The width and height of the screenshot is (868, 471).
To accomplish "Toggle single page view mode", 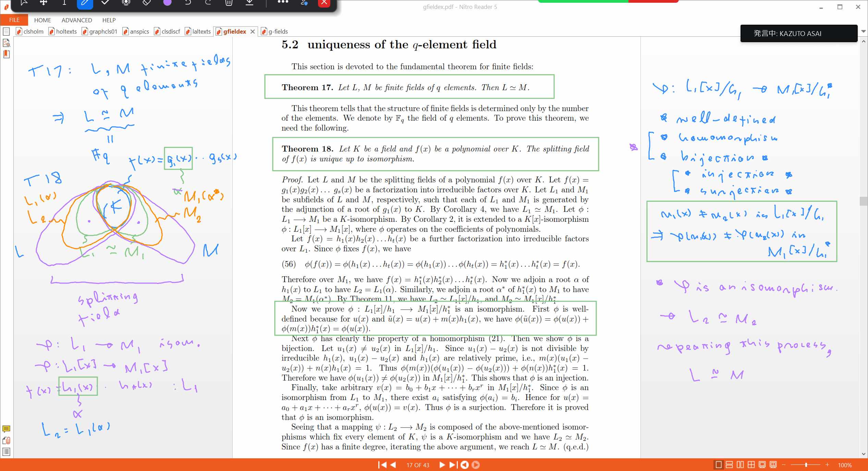I will click(718, 465).
